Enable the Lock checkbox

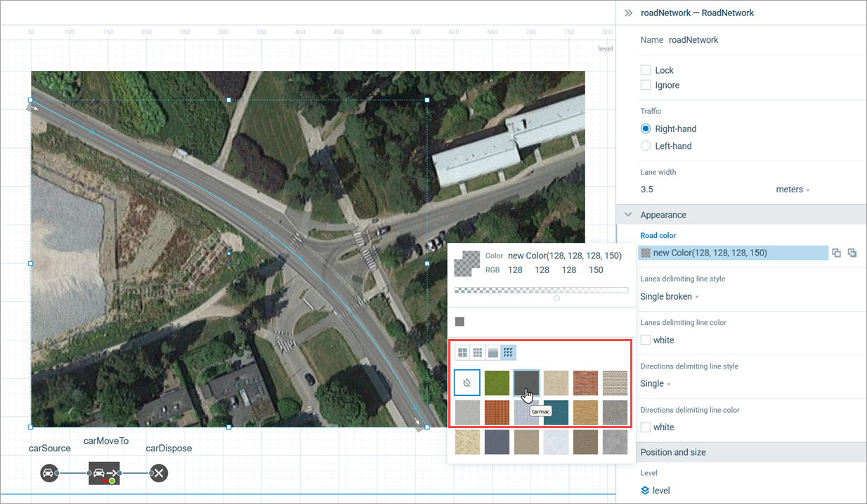[x=646, y=70]
